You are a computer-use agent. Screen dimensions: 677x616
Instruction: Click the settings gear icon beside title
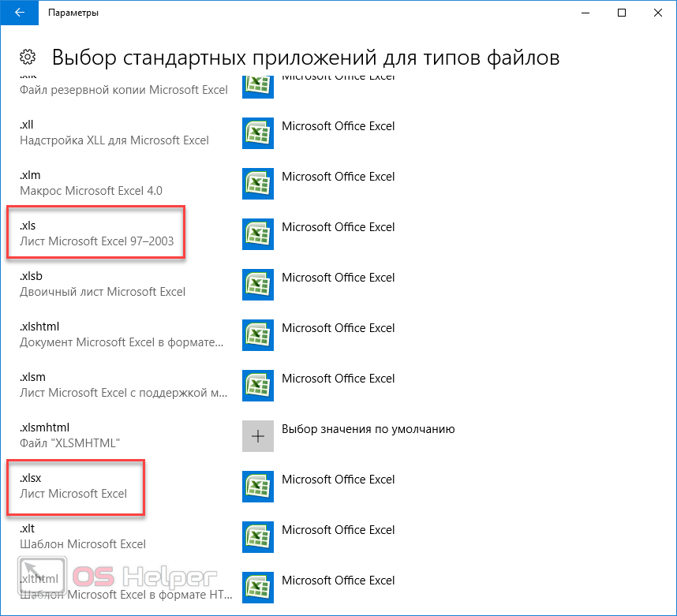pyautogui.click(x=28, y=57)
